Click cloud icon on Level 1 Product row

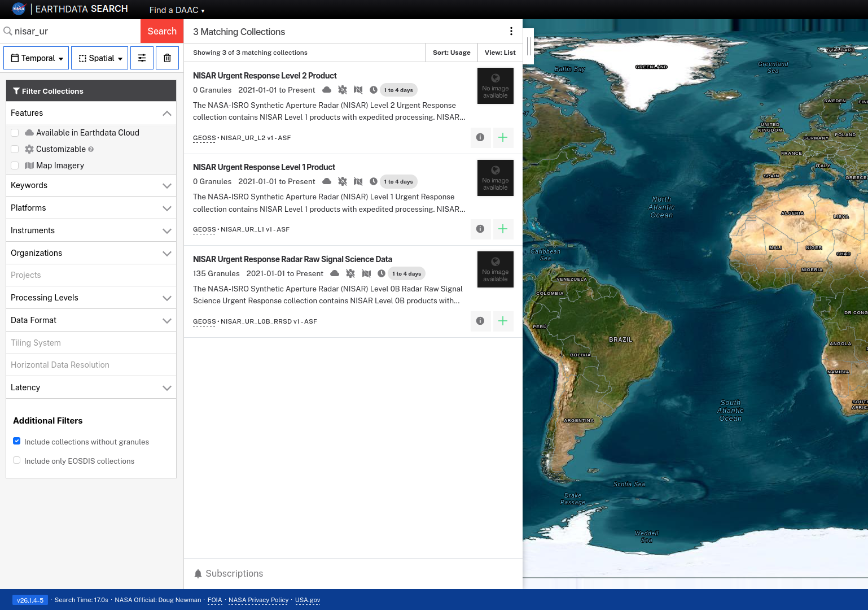327,181
